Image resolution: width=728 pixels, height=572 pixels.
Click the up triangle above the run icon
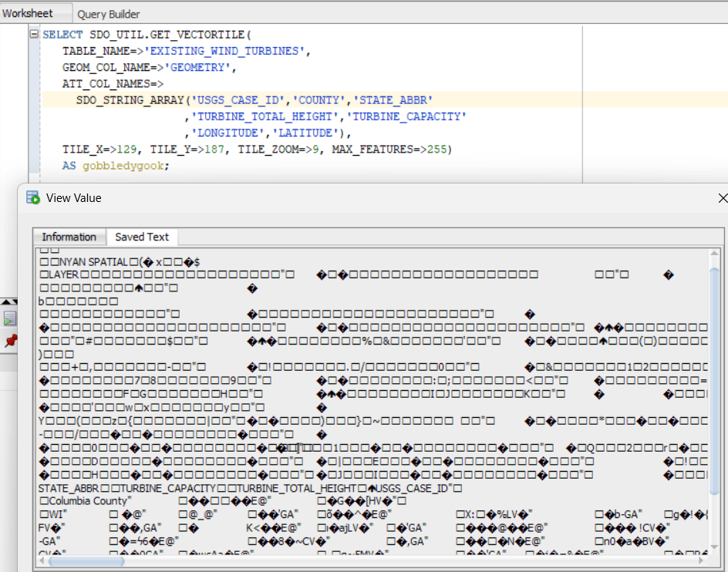coord(5,302)
